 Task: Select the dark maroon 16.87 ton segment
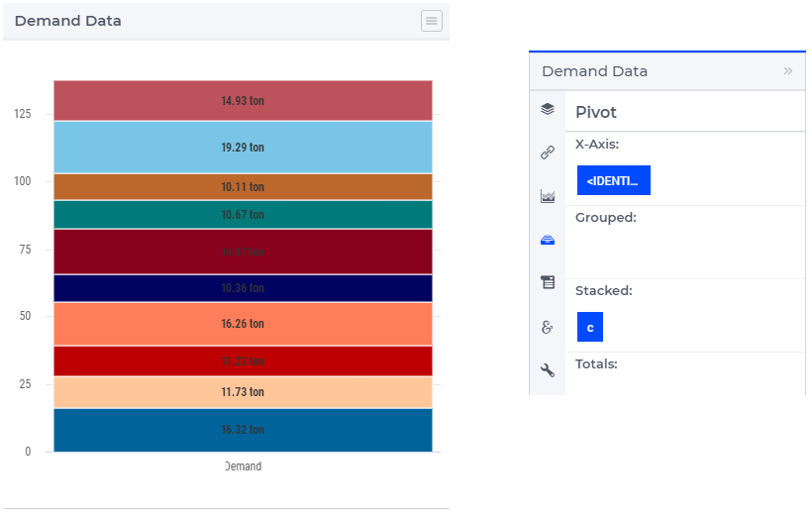click(x=243, y=252)
